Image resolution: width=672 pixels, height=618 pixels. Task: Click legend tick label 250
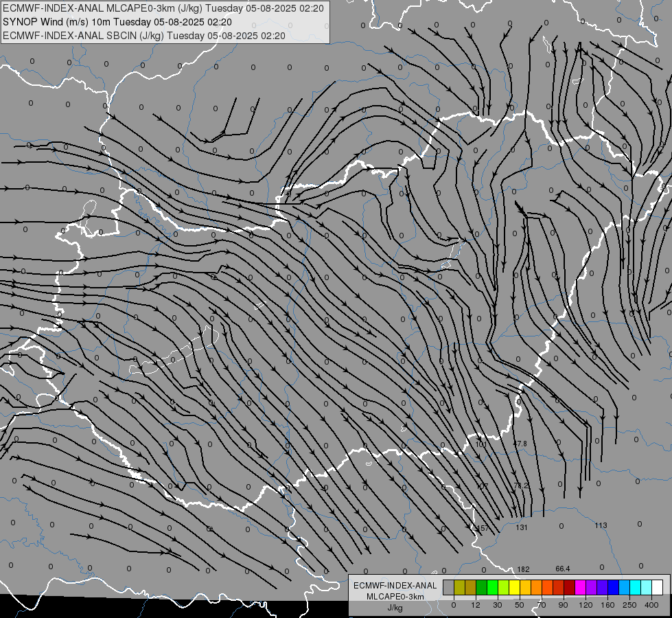point(629,605)
